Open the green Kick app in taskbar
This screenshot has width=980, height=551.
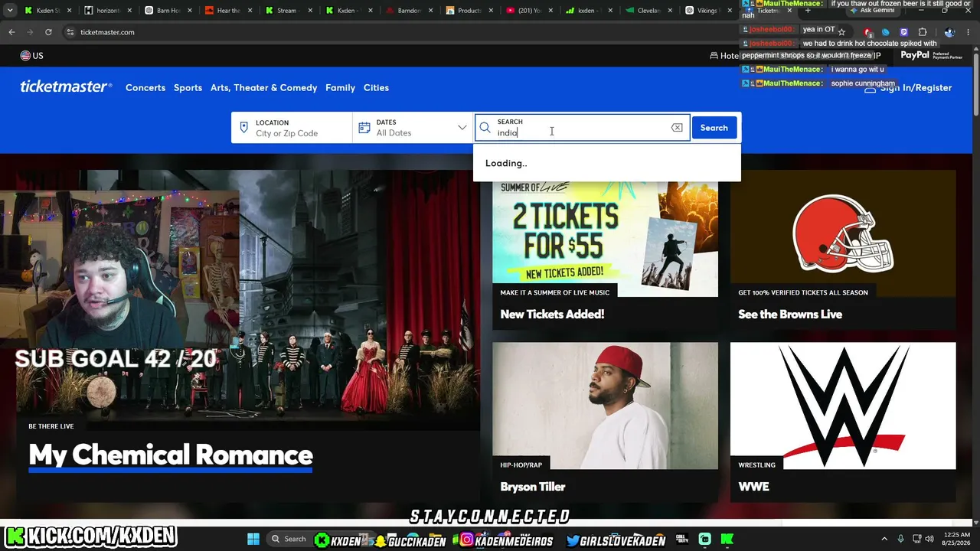coord(727,539)
